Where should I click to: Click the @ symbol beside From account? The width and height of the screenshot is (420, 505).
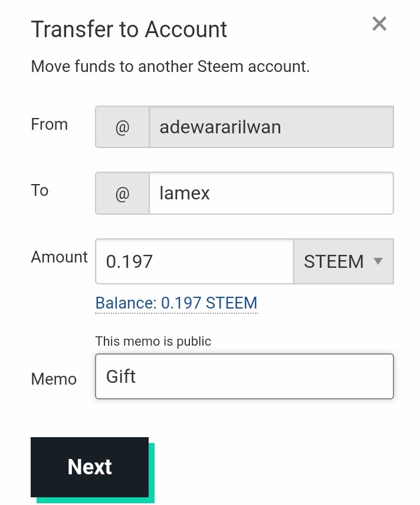[122, 127]
